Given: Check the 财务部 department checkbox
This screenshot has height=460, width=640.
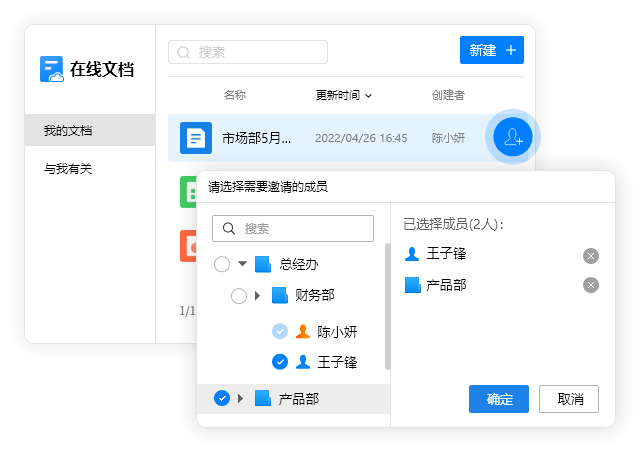Looking at the screenshot, I should click(x=239, y=296).
